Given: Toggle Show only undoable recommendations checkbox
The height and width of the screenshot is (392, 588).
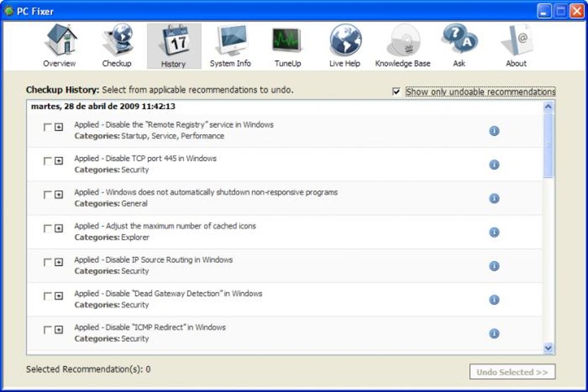Looking at the screenshot, I should [x=396, y=92].
